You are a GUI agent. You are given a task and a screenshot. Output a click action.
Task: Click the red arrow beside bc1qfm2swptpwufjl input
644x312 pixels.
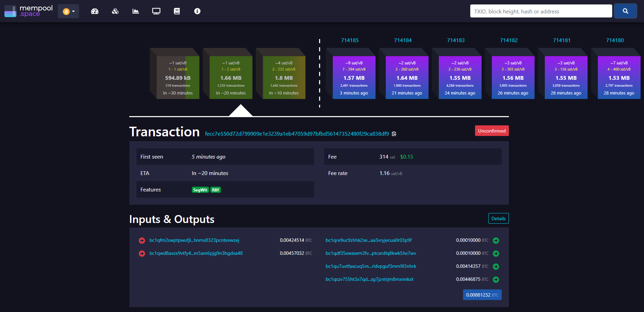point(142,240)
